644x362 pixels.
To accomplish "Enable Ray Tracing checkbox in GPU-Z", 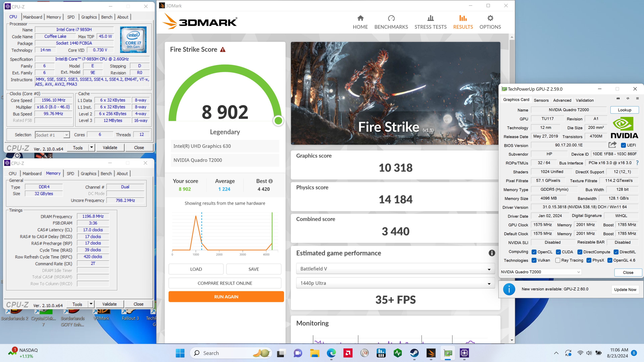I will 558,260.
